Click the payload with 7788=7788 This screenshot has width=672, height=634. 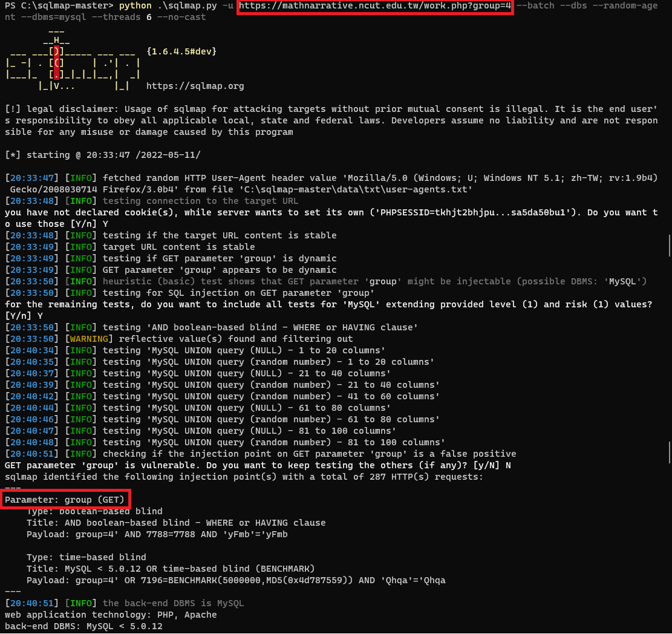[157, 535]
